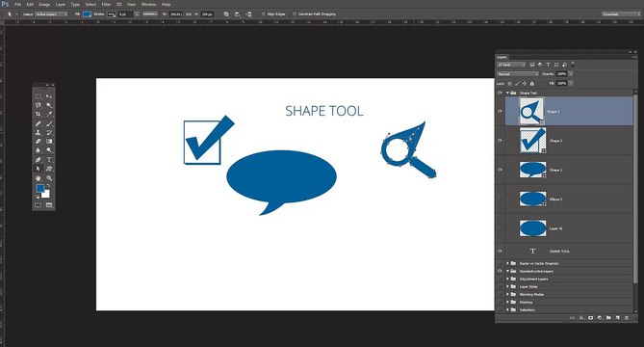The height and width of the screenshot is (347, 644).
Task: Select the Lasso tool
Action: tap(39, 105)
